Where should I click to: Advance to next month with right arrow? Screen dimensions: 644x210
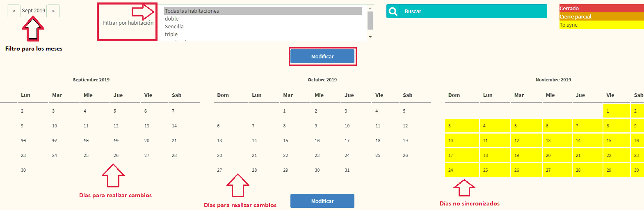point(53,11)
